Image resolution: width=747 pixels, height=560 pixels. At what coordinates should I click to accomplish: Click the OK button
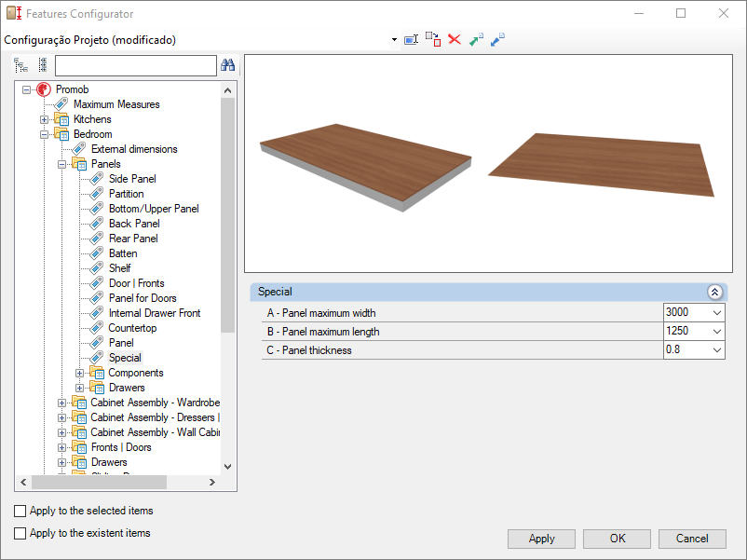[617, 539]
